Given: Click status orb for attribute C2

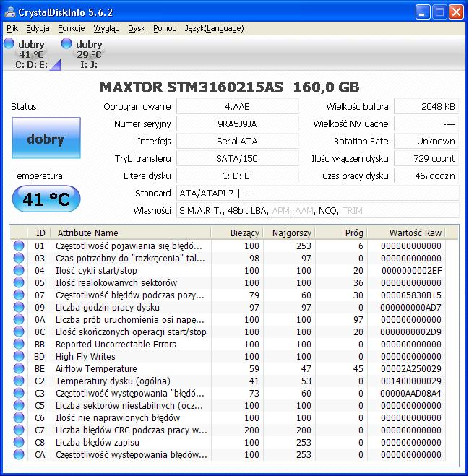Looking at the screenshot, I should (x=19, y=381).
